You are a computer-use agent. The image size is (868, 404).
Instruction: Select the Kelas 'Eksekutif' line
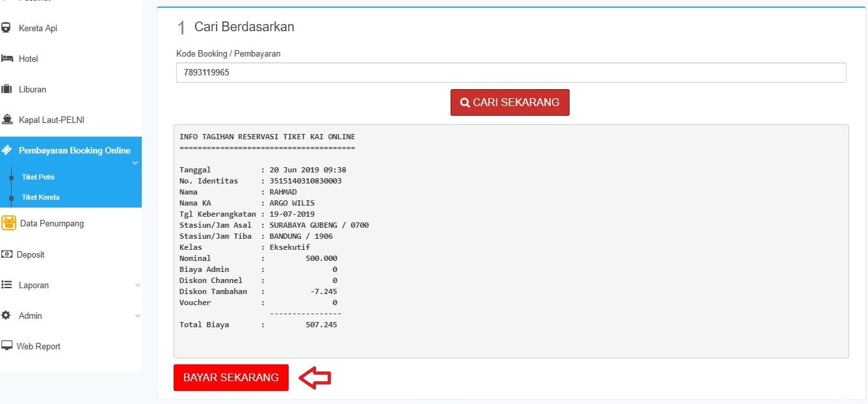(245, 247)
